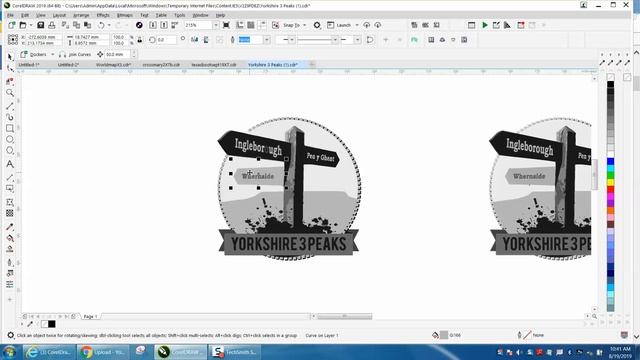Open the File menu

pos(10,15)
